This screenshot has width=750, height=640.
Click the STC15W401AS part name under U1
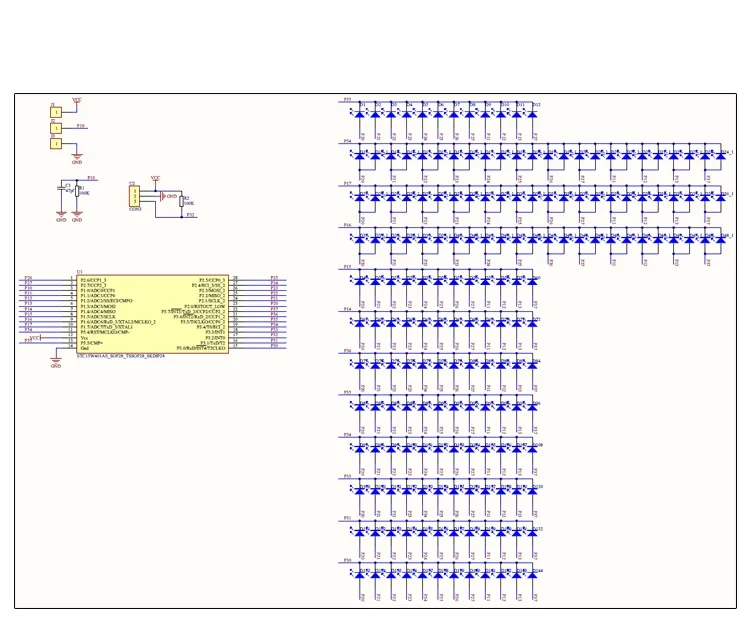121,356
